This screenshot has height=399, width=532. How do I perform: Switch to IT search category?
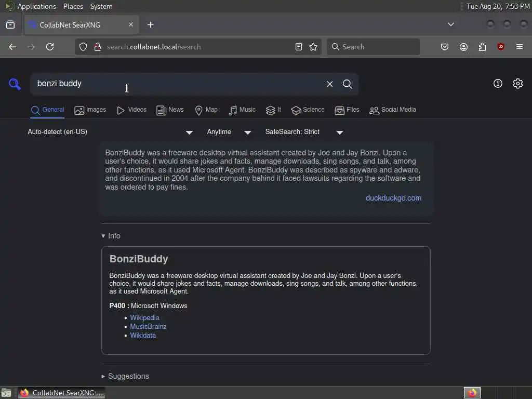(273, 110)
